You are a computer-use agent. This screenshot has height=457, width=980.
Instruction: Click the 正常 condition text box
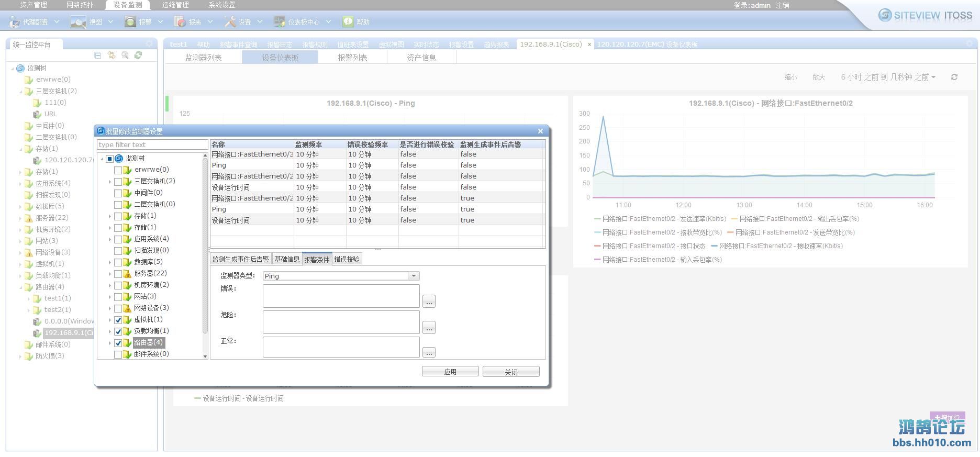[x=341, y=347]
